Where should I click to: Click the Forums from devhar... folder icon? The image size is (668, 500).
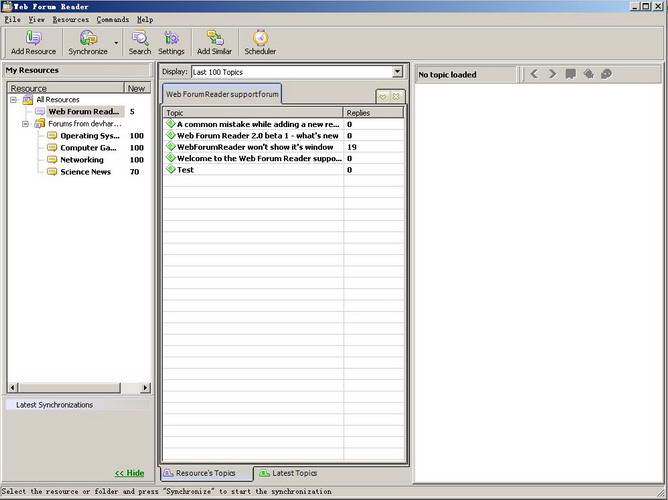pyautogui.click(x=40, y=124)
